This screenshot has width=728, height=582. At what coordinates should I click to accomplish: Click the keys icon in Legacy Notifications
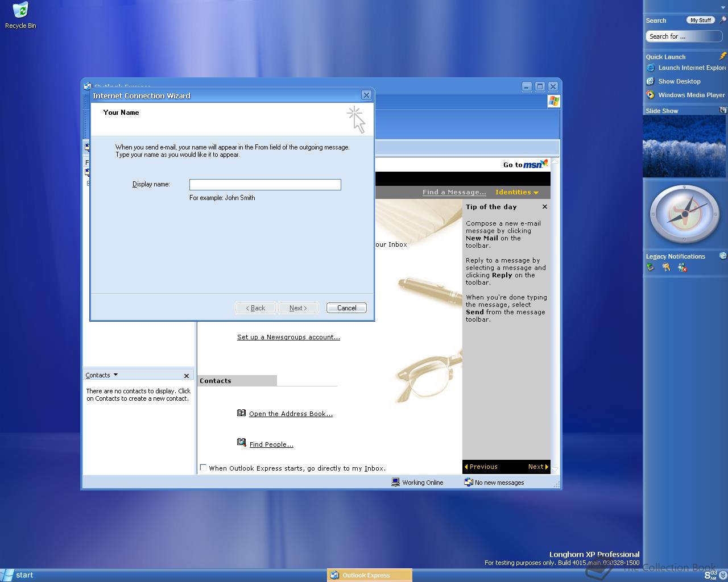coord(666,267)
